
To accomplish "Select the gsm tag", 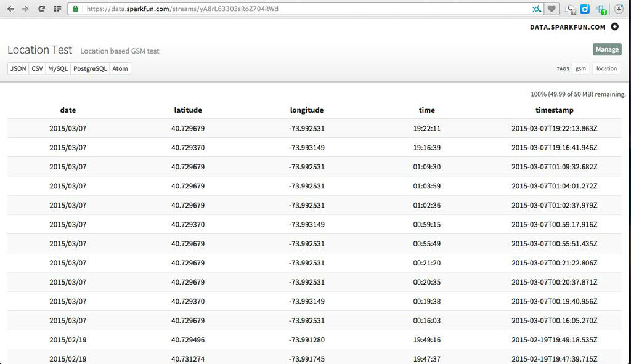I will coord(580,68).
